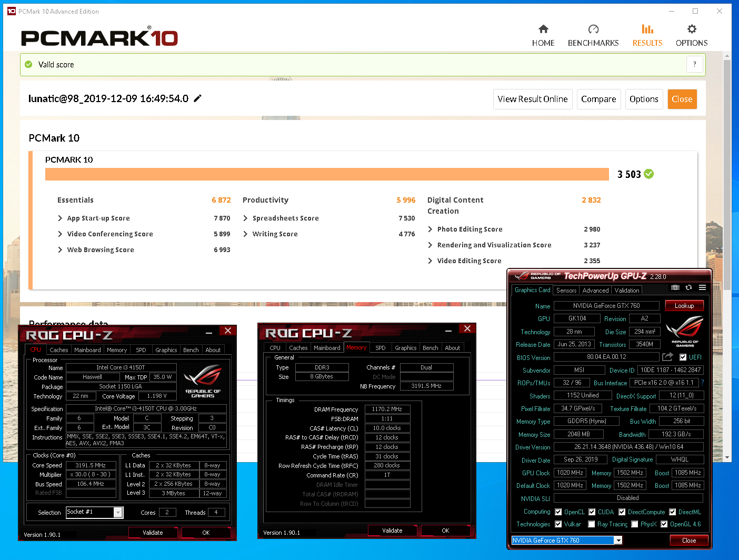
Task: Open Graphics tab in CPU-Z Memory window
Action: click(406, 348)
